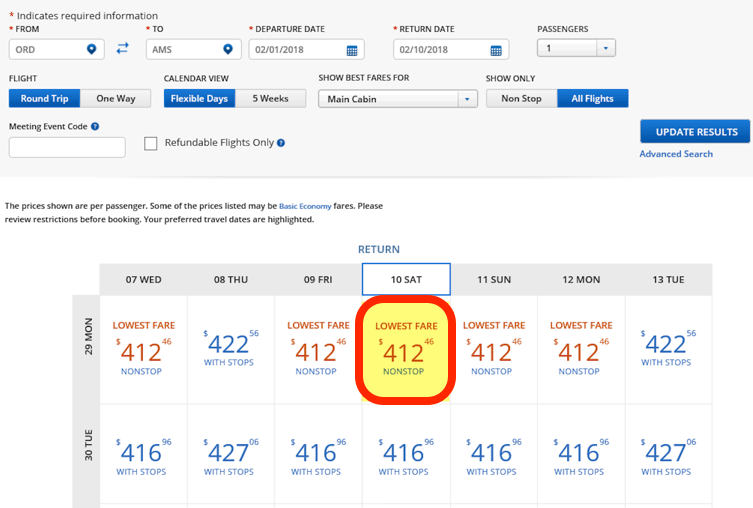The image size is (753, 508).
Task: Choose $422 with stops fare for 29 MON / 08 THU
Action: (231, 350)
